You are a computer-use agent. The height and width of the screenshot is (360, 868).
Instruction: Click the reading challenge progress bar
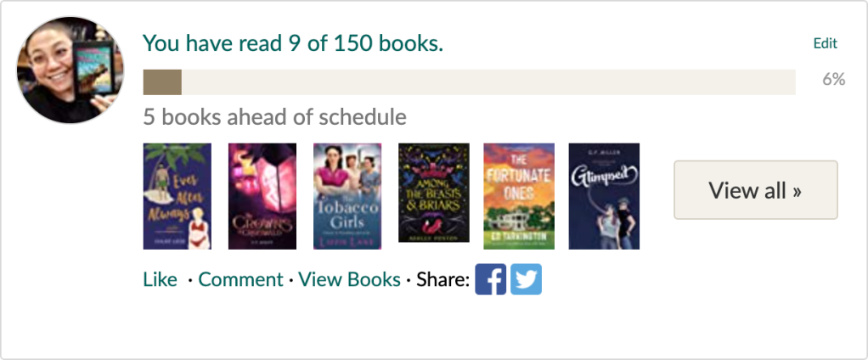pos(469,82)
